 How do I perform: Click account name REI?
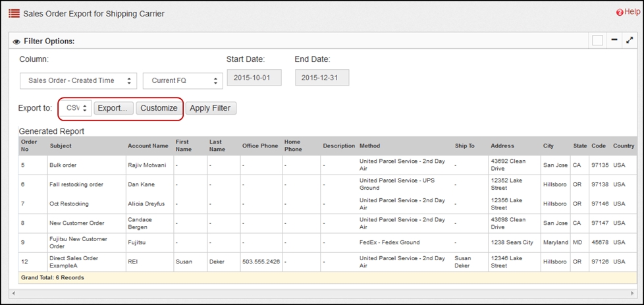point(132,262)
